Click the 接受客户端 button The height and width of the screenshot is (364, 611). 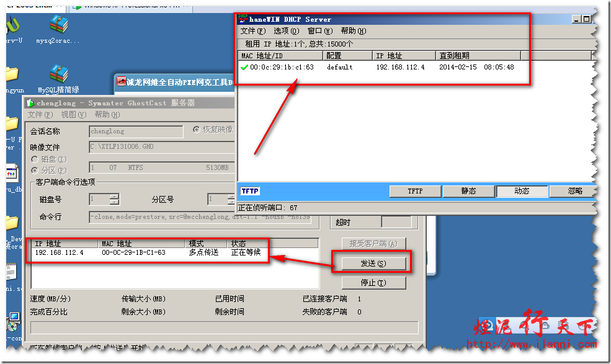[x=373, y=244]
